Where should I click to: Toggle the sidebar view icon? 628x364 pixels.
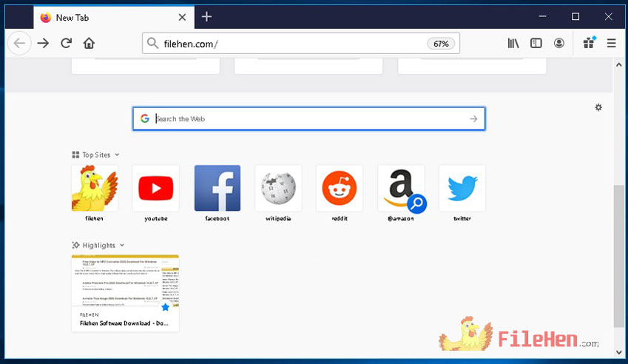536,43
